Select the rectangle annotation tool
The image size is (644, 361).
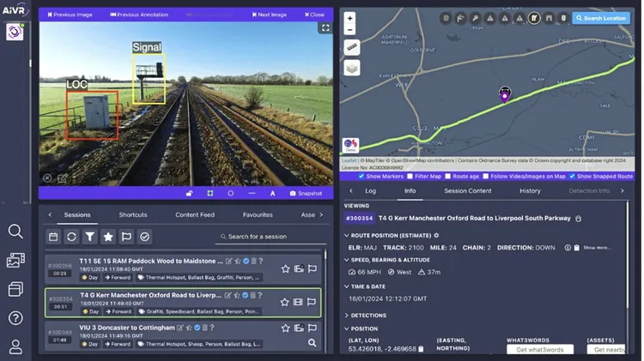(x=210, y=193)
